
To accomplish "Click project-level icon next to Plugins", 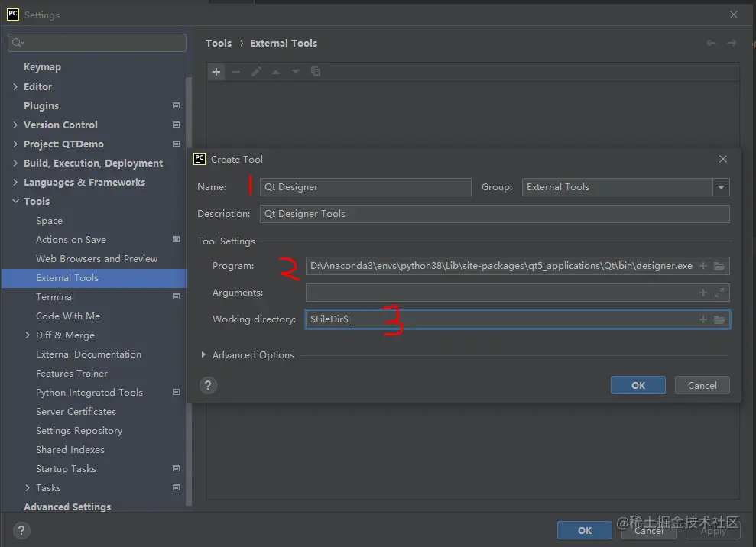I will [176, 105].
